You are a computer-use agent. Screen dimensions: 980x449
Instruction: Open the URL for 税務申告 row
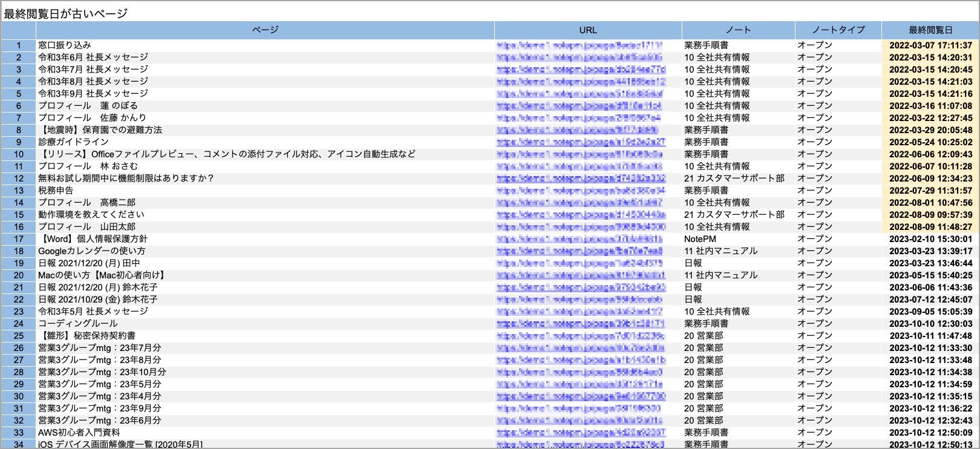pos(580,191)
